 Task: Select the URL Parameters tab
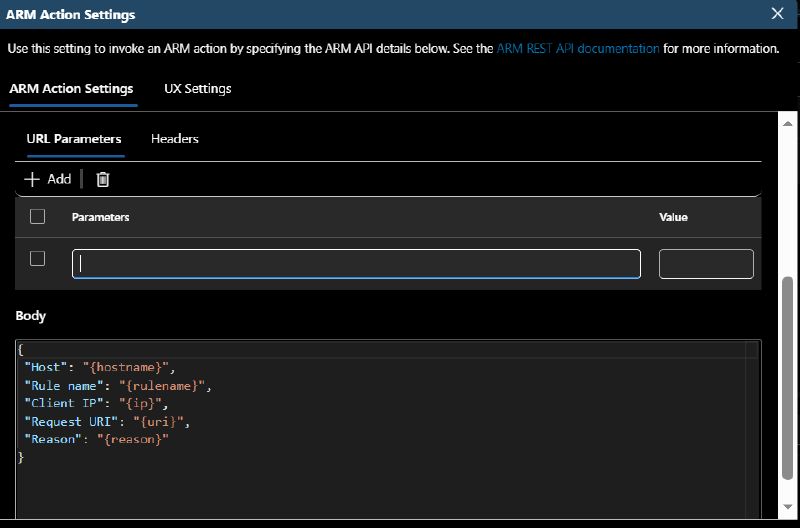click(74, 139)
